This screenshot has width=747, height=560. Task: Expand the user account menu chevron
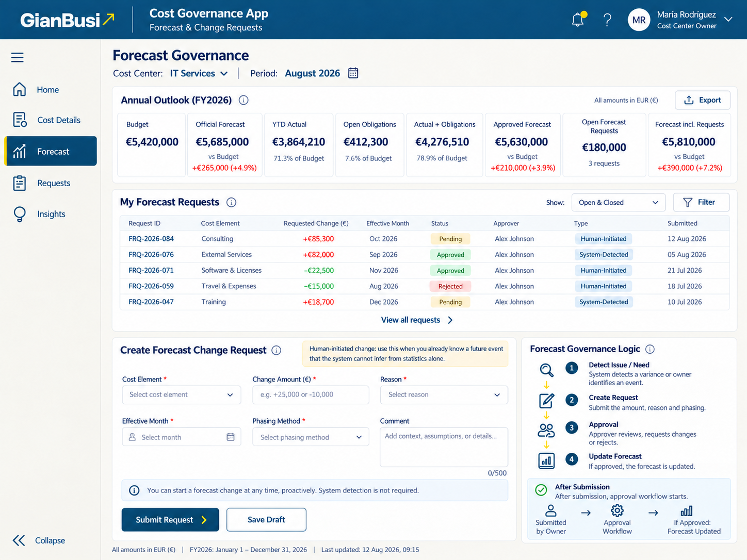tap(728, 20)
